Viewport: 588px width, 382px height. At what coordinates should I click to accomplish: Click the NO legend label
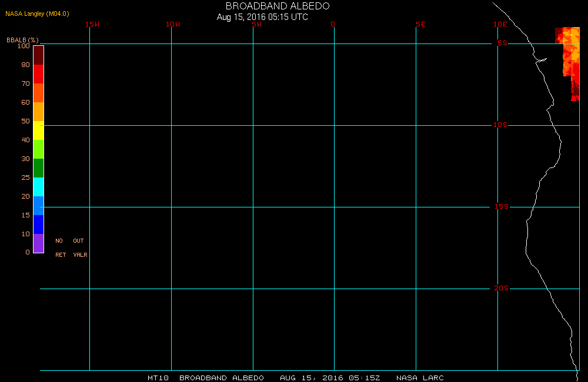pyautogui.click(x=59, y=241)
